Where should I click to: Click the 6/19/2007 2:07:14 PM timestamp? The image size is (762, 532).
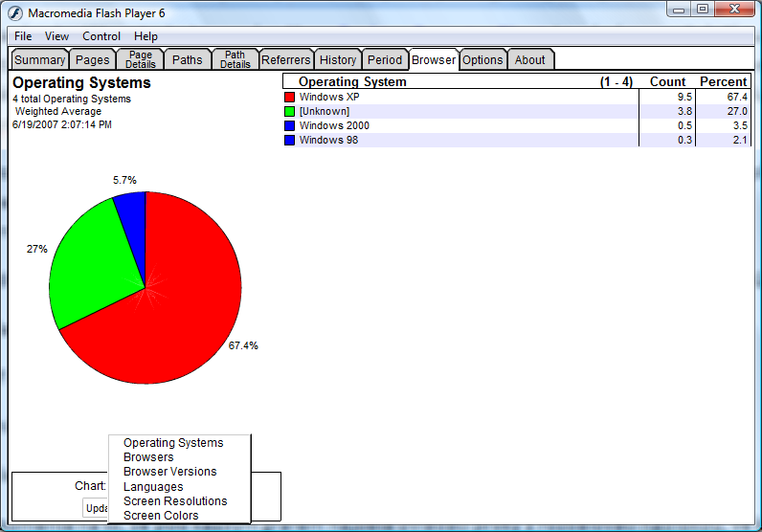[62, 124]
